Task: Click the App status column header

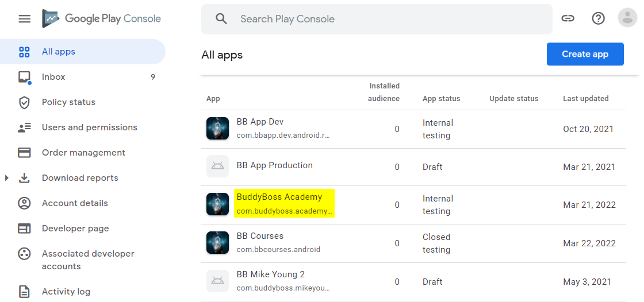Action: [x=441, y=99]
